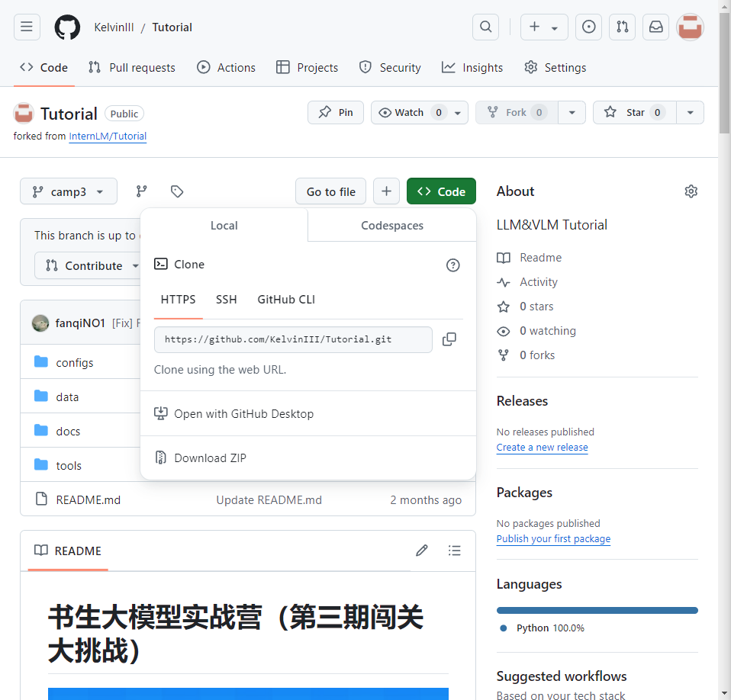Toggle the green Code dropdown button
The height and width of the screenshot is (700, 731).
[x=441, y=191]
